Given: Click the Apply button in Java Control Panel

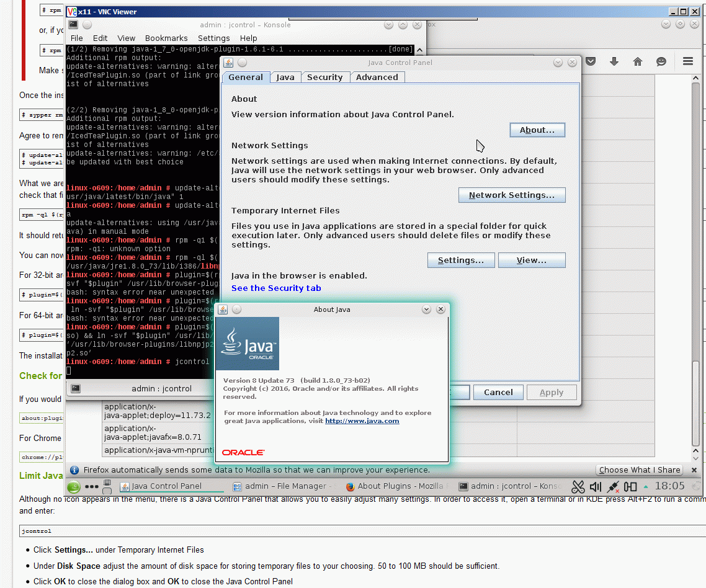Looking at the screenshot, I should [x=552, y=392].
